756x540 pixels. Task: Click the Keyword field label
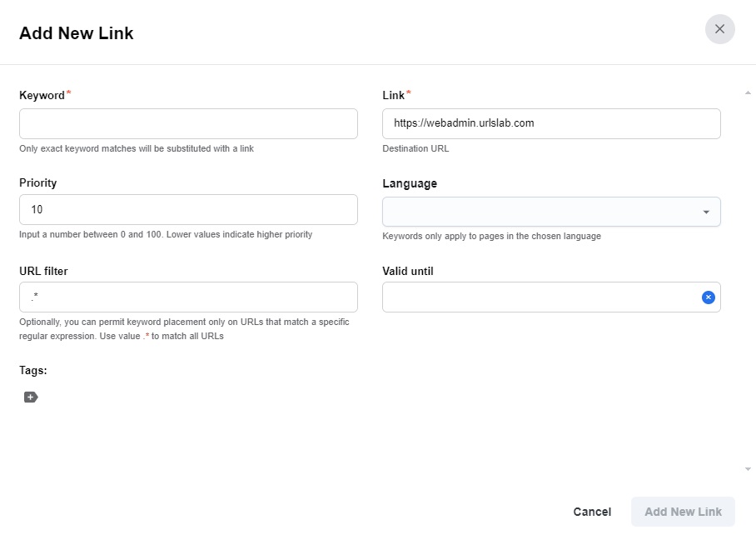pos(42,95)
